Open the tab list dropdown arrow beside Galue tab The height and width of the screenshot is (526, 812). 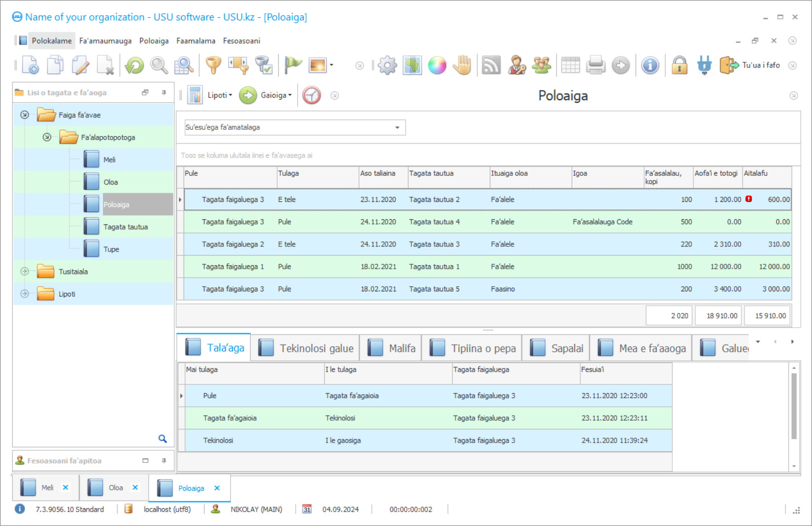click(758, 341)
